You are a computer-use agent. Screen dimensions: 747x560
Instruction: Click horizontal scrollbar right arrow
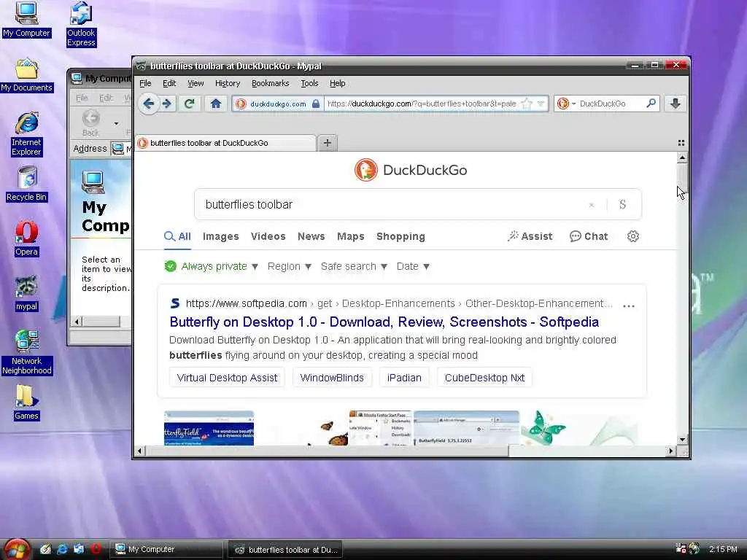click(671, 451)
